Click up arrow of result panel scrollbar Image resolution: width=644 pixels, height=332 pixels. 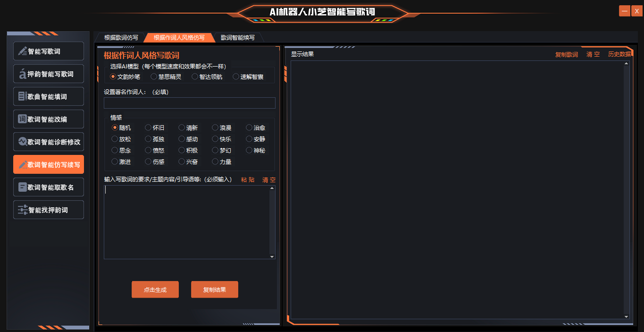tap(627, 63)
